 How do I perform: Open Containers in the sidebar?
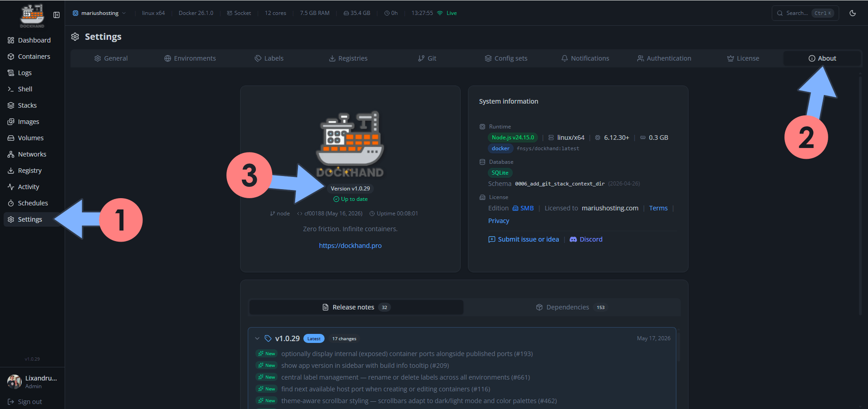(32, 57)
